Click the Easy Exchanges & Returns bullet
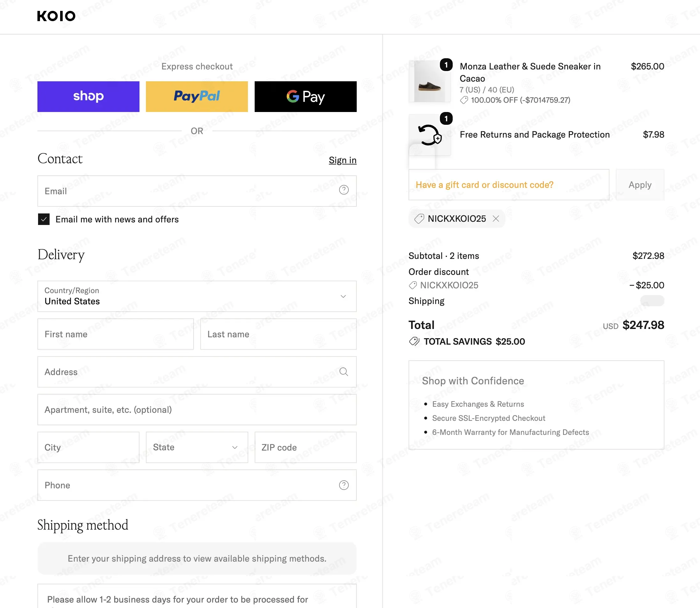 pos(478,404)
